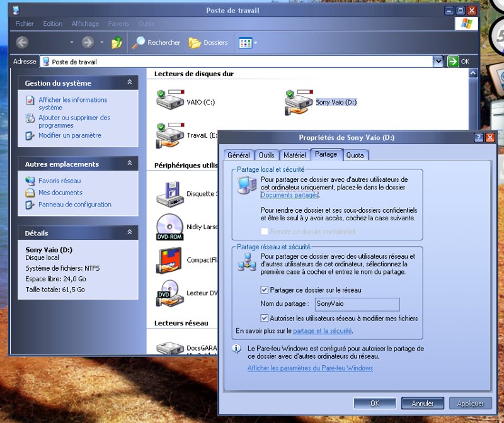Open the Affichage menu
The image size is (504, 423).
pos(85,24)
